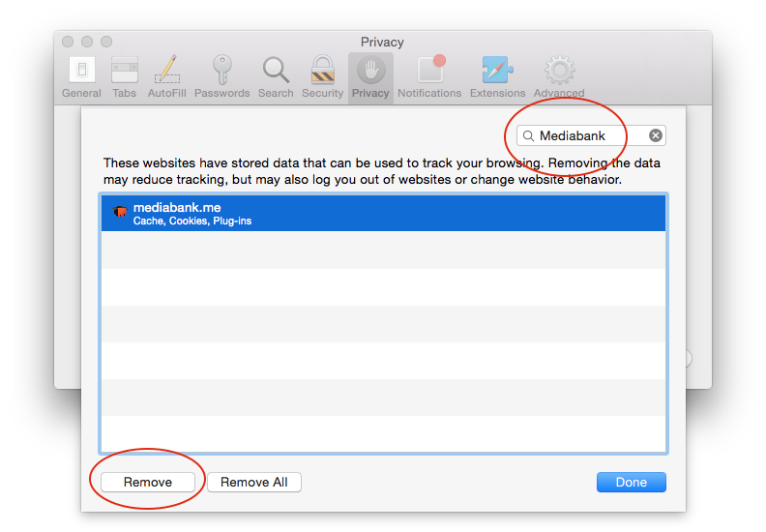Open the Tabs preferences pane

point(124,77)
